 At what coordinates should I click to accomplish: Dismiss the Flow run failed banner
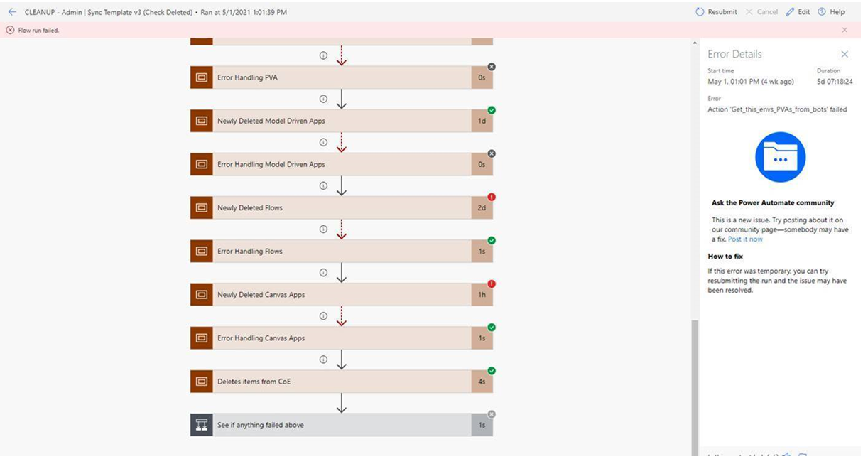point(845,30)
